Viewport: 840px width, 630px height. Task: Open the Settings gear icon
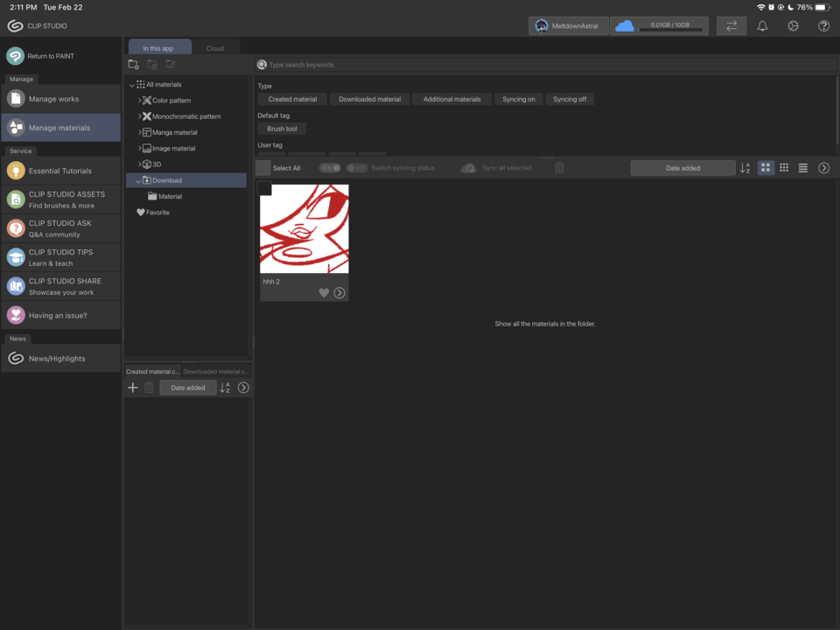coord(793,26)
